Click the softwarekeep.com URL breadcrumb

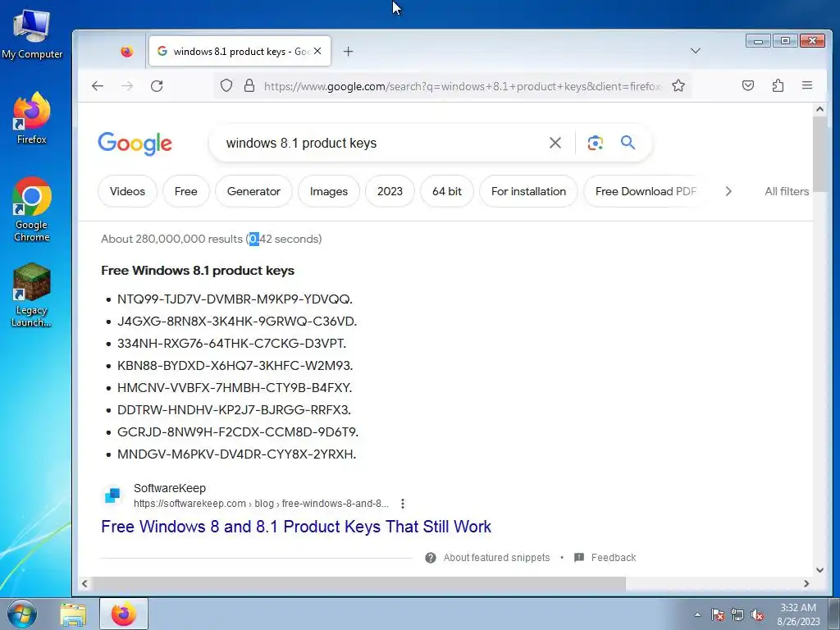pyautogui.click(x=261, y=504)
